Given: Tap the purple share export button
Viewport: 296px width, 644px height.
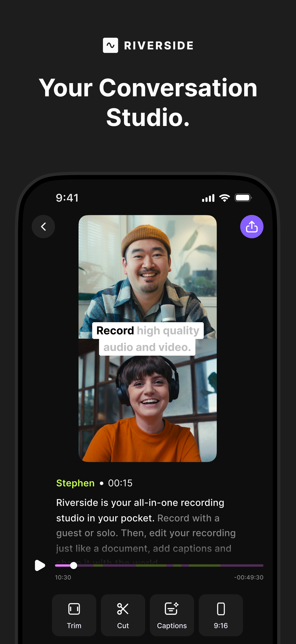Looking at the screenshot, I should pos(252,227).
